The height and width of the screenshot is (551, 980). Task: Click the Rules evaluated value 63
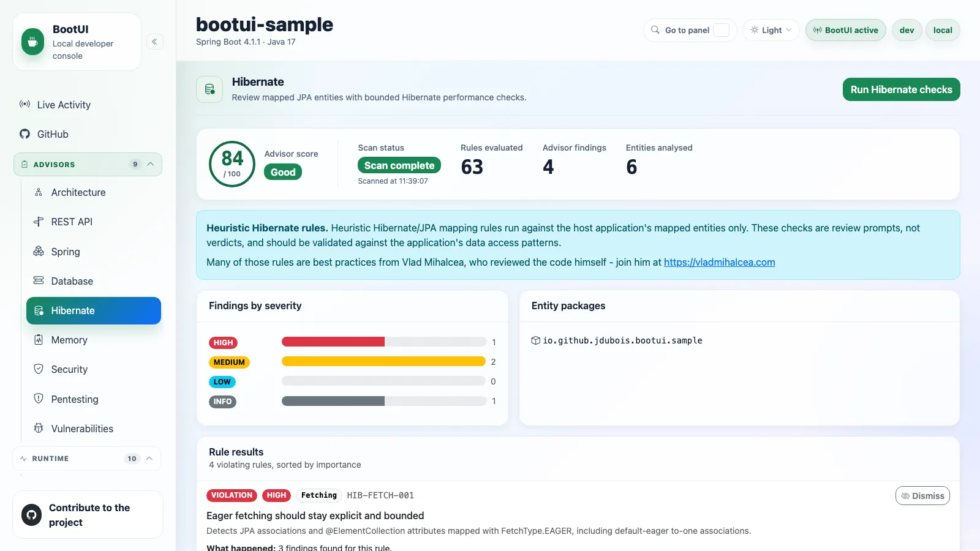(x=472, y=167)
